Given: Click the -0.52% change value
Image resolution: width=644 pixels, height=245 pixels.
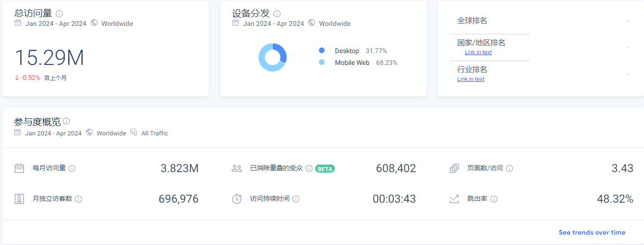Looking at the screenshot, I should [x=31, y=78].
